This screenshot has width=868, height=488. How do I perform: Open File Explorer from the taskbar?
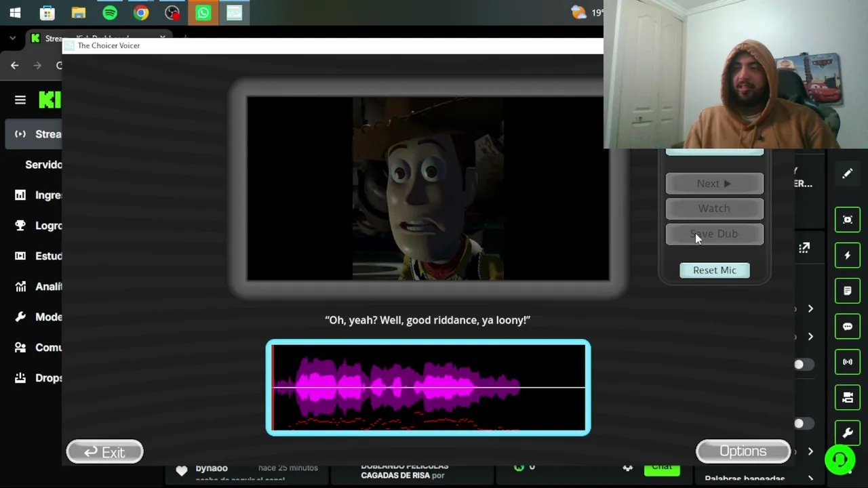[78, 12]
